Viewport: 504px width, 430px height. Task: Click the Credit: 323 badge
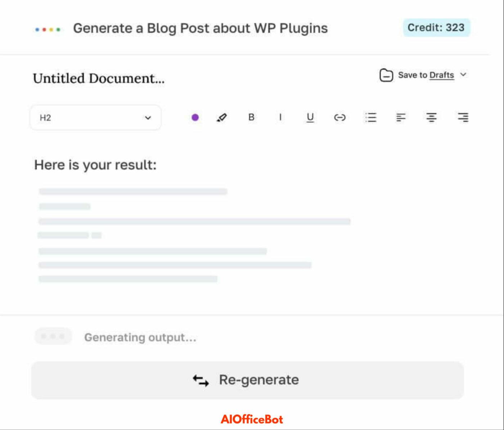pos(436,28)
